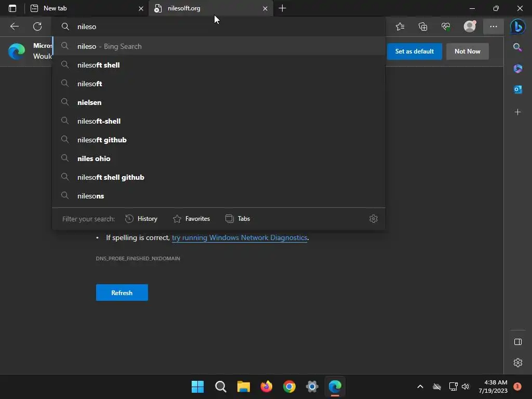Screen dimensions: 532x399
Task: Open the profile avatar icon
Action: (x=470, y=26)
